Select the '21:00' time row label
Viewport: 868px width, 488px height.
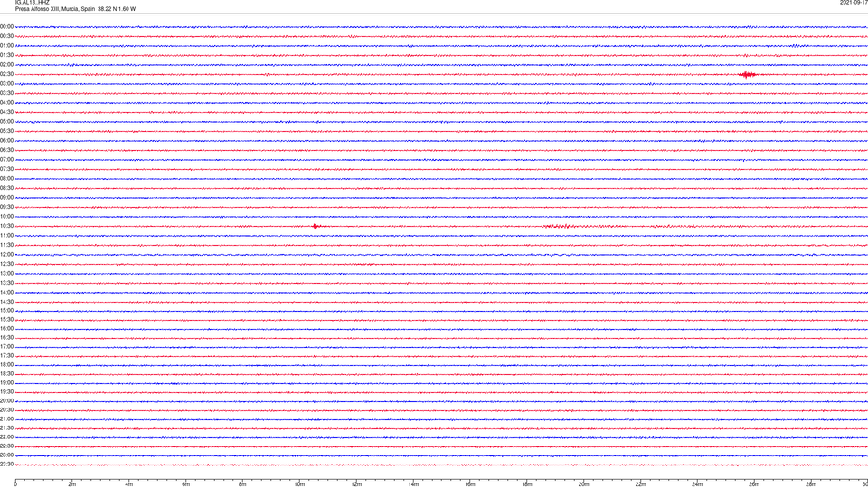point(6,419)
